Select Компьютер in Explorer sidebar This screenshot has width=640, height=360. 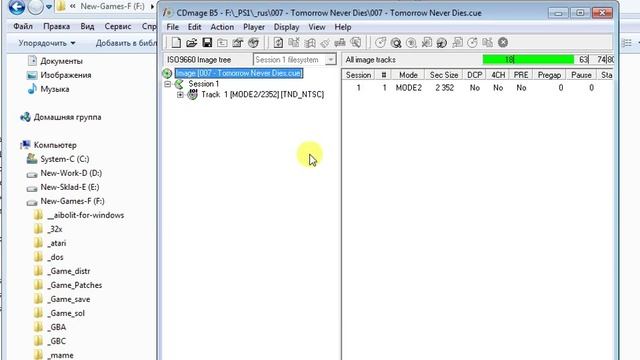(x=55, y=145)
